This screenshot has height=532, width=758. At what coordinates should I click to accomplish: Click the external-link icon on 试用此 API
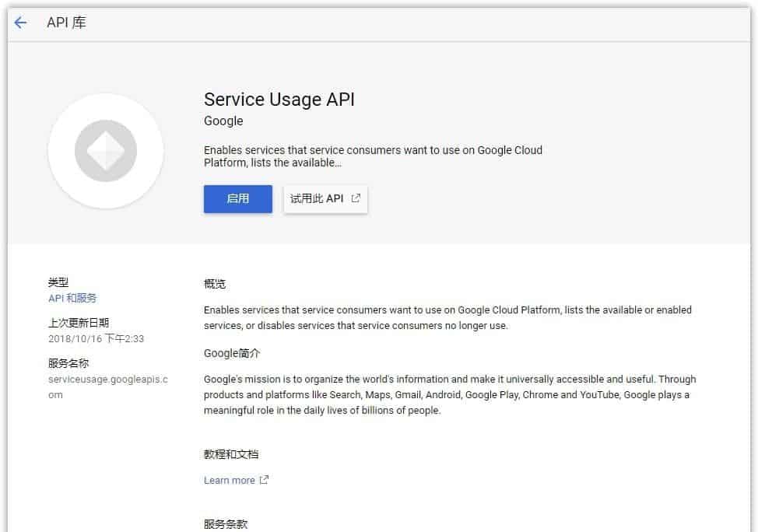point(355,198)
